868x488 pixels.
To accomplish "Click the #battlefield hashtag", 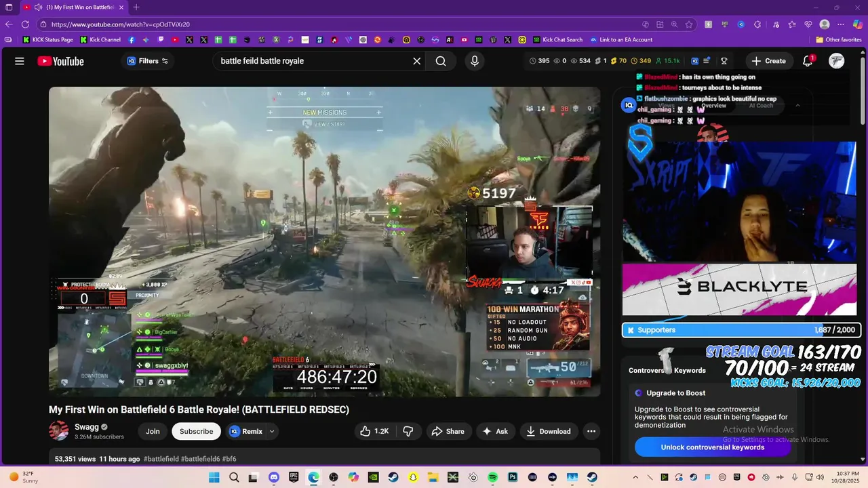I will pyautogui.click(x=161, y=459).
